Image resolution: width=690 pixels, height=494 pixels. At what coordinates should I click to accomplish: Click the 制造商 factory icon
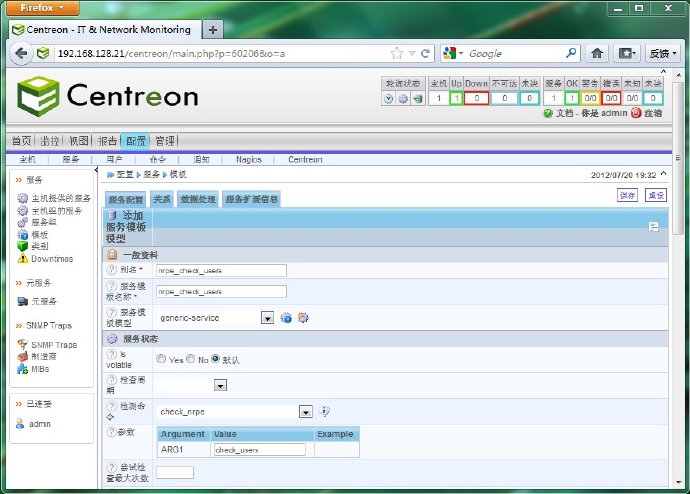pos(22,356)
